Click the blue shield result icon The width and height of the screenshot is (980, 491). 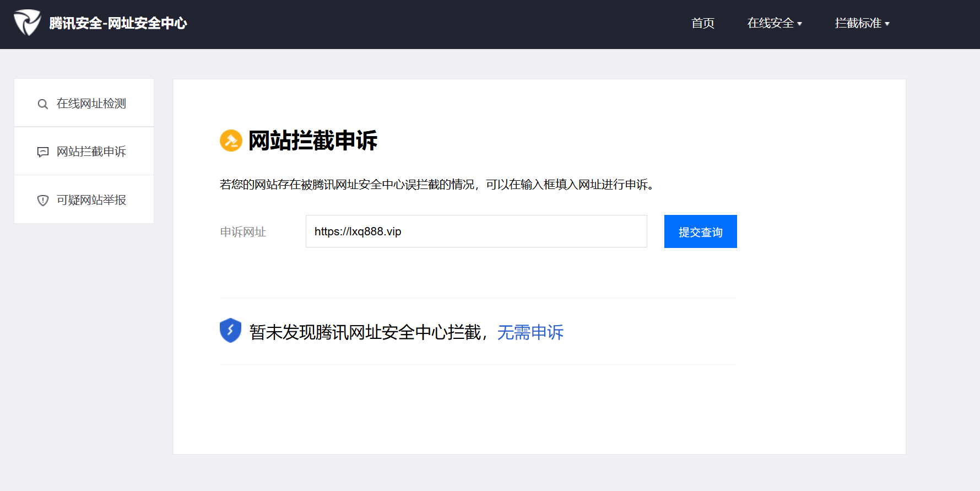(230, 331)
